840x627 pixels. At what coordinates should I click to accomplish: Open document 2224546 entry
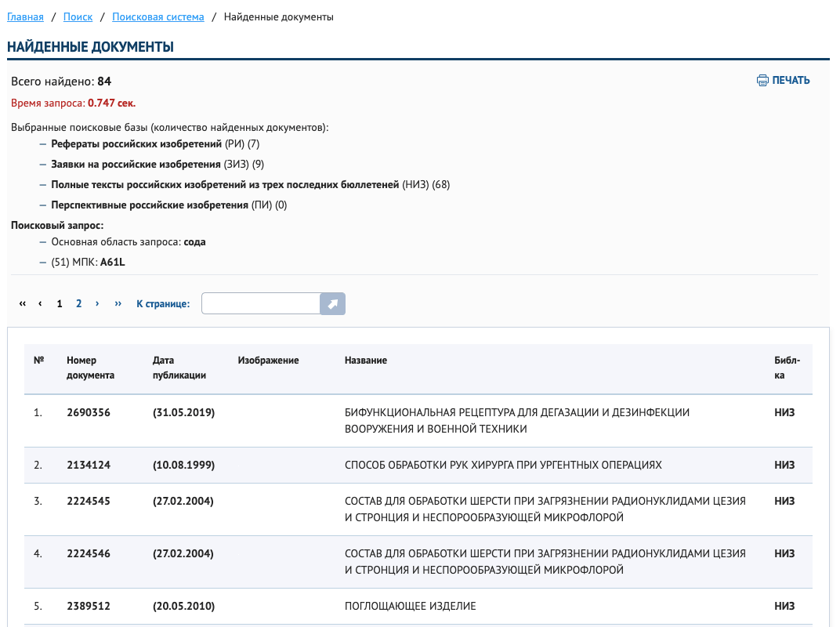click(x=89, y=553)
